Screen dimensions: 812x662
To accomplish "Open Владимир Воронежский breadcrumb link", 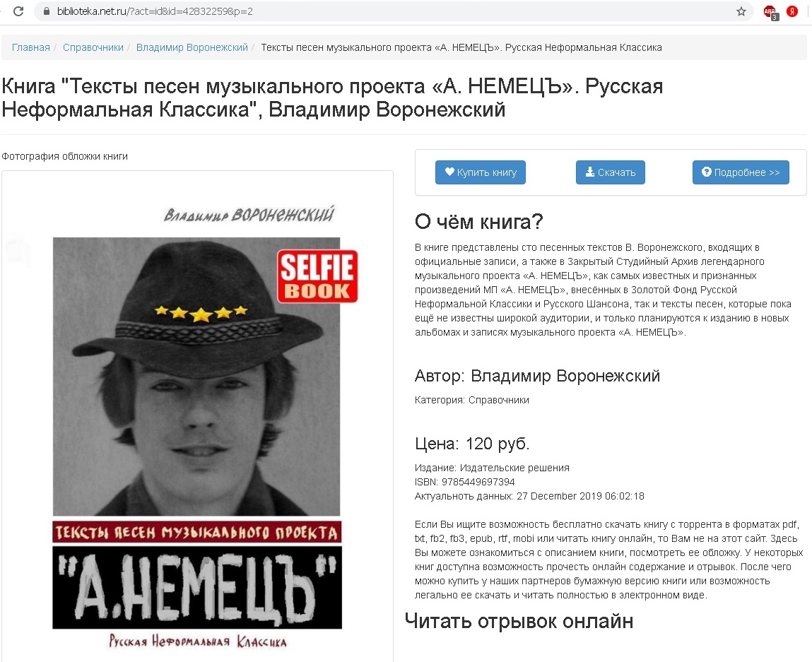I will (192, 47).
